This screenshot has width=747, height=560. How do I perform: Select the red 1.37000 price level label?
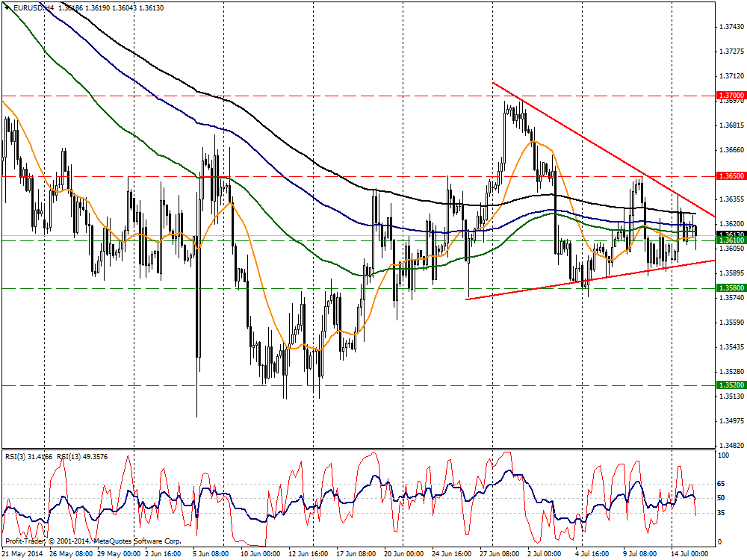[x=731, y=96]
